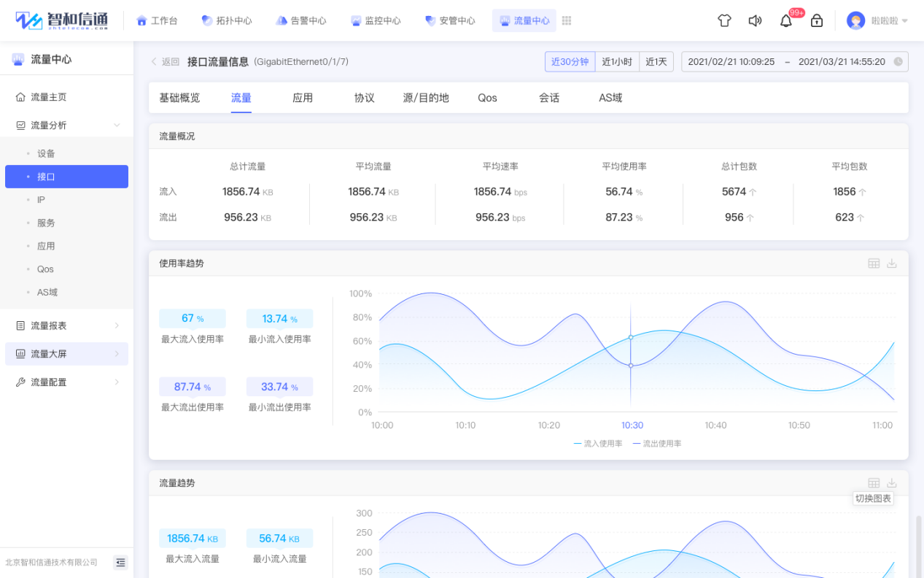Click the sound announcement icon in the header
This screenshot has height=578, width=924.
[x=755, y=20]
